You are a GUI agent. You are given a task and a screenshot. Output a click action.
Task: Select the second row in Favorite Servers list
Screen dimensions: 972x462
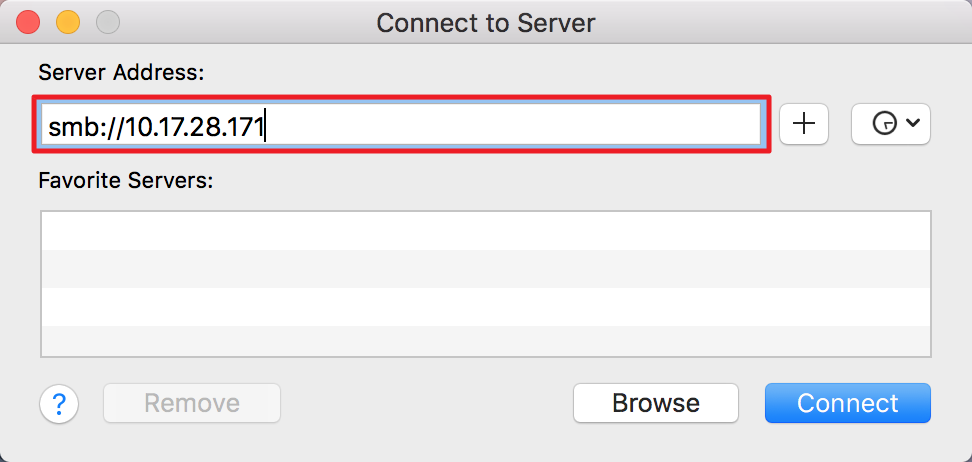point(486,269)
